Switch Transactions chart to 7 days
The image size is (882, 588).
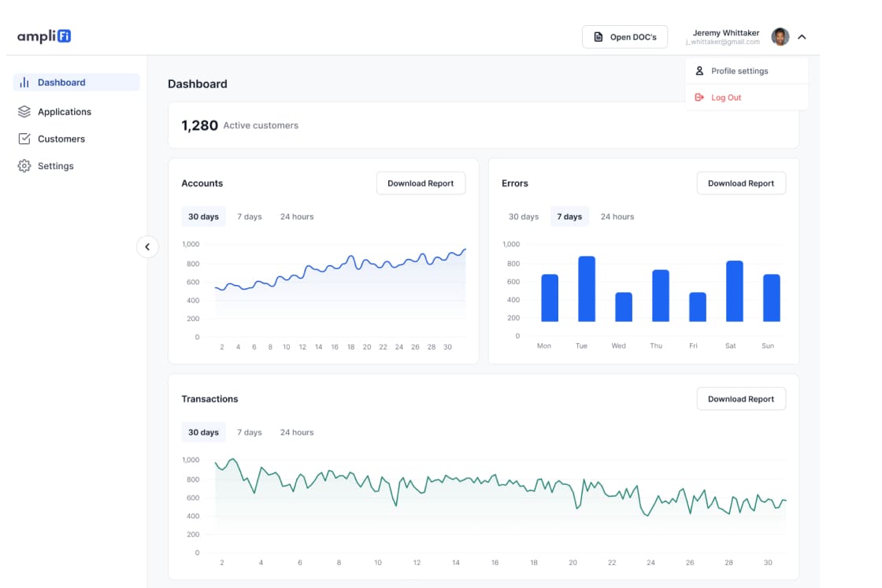click(x=249, y=432)
